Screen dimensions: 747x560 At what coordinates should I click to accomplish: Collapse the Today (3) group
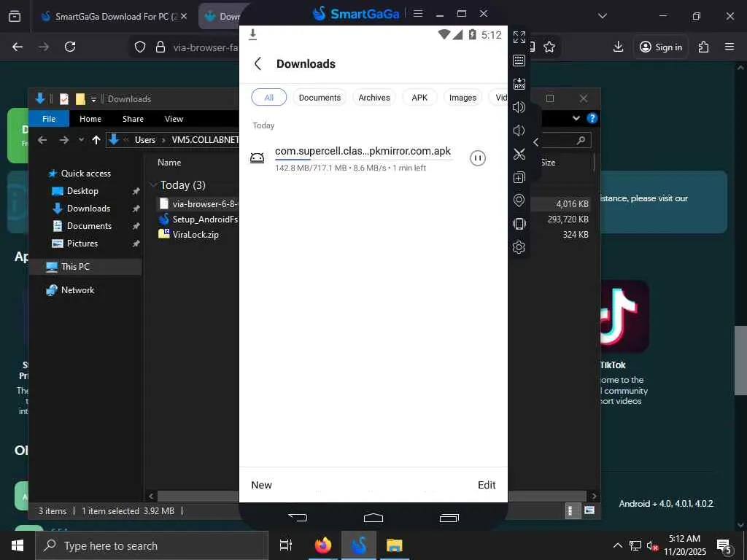(x=153, y=184)
